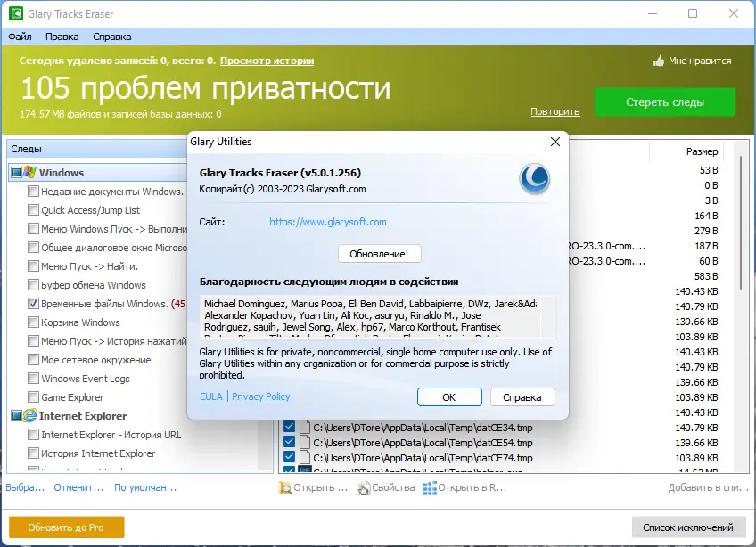This screenshot has width=756, height=547.
Task: Check Game Explorer option
Action: click(33, 397)
